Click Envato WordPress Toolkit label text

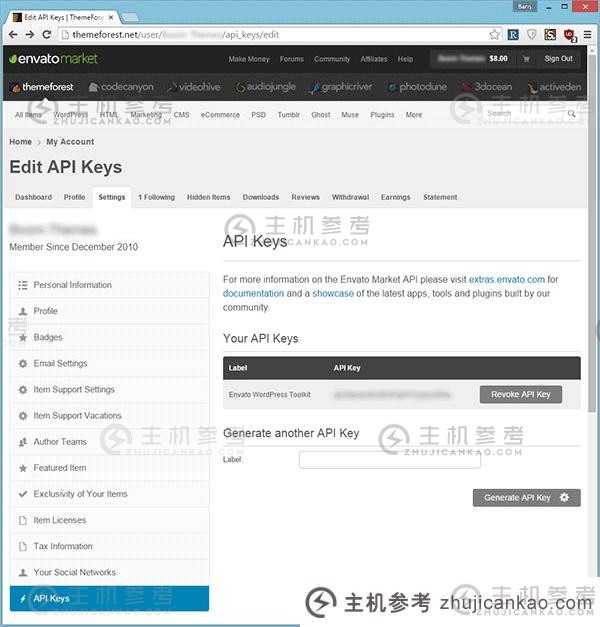click(270, 395)
